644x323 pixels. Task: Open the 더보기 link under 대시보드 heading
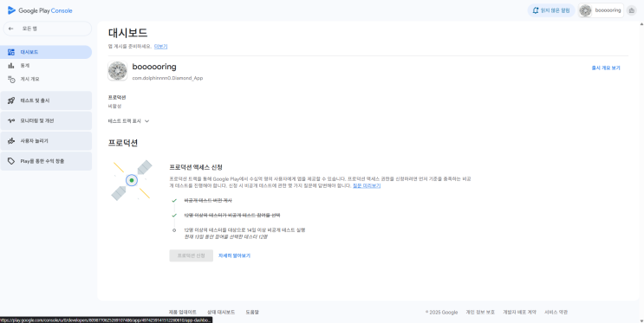[160, 47]
